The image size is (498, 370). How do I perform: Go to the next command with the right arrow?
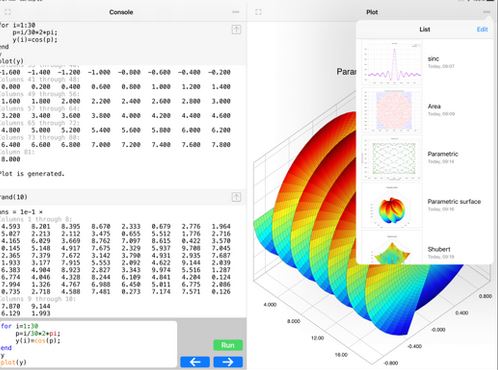tap(228, 362)
